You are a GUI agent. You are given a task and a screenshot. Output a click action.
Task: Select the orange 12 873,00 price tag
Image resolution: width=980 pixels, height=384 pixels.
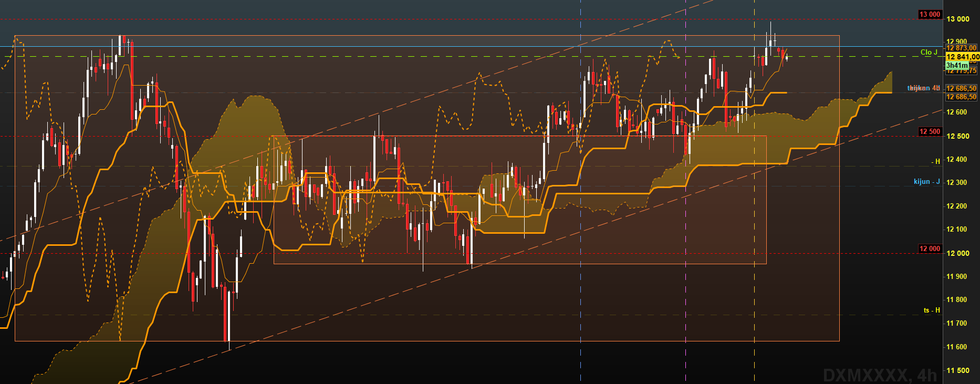[962, 48]
